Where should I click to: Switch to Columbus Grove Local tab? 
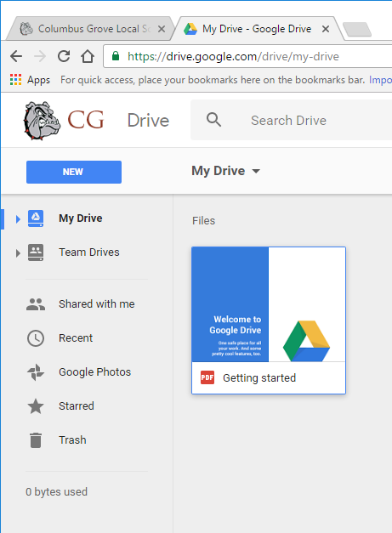89,29
